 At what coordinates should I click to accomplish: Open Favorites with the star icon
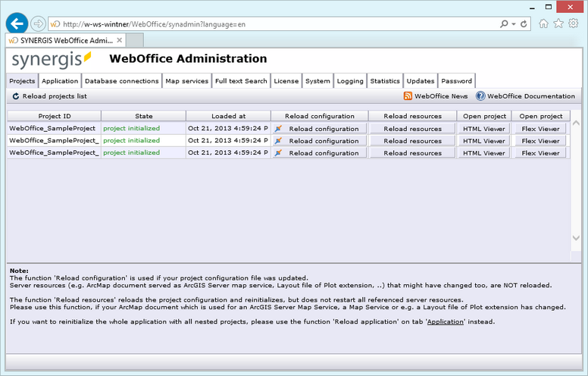tap(558, 23)
